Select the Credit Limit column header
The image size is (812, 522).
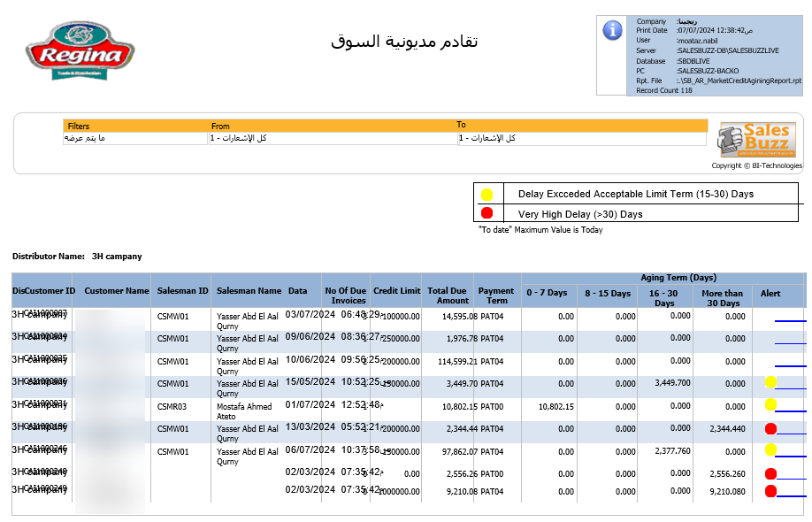click(x=396, y=290)
